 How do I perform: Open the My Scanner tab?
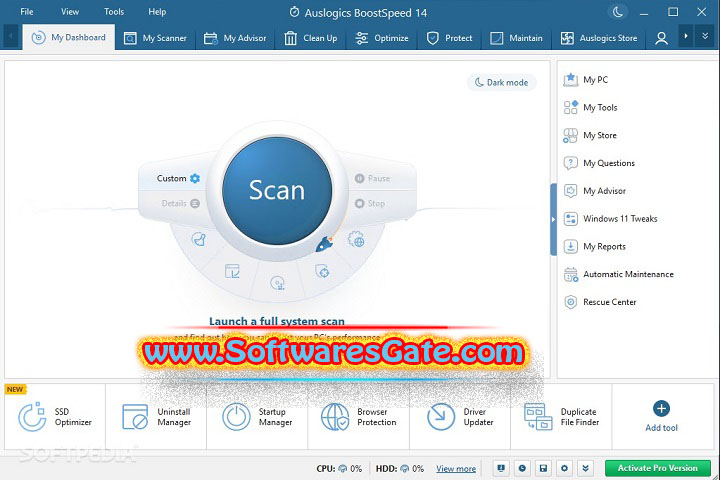click(x=155, y=38)
